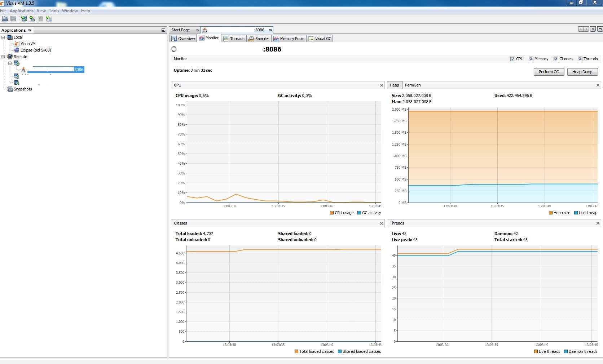Close the CPU graph panel
This screenshot has width=603, height=364.
[x=382, y=85]
